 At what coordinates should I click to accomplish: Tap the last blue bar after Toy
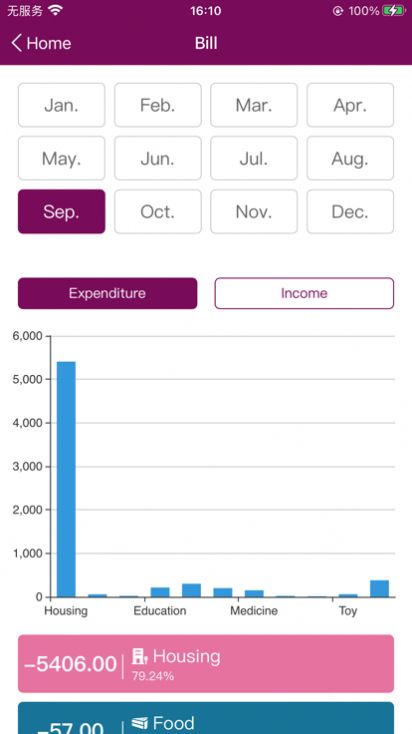pos(379,589)
